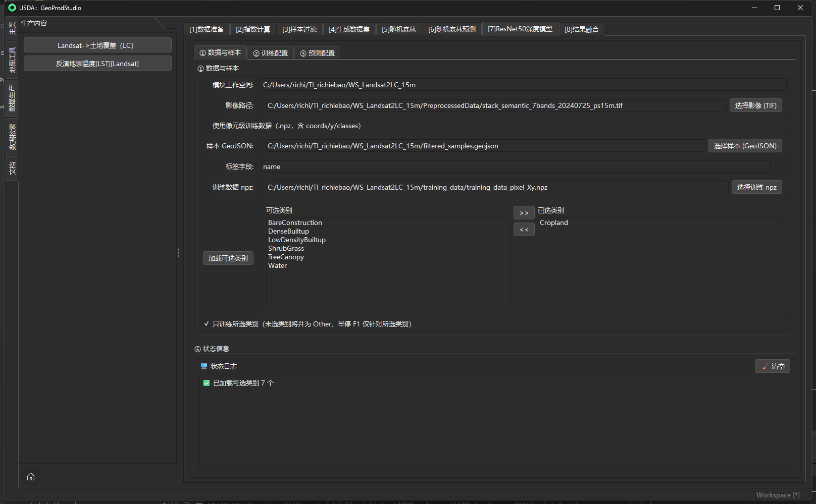The image size is (816, 504).
Task: Open the 数据检索 vertical sidebar tab
Action: 12,137
